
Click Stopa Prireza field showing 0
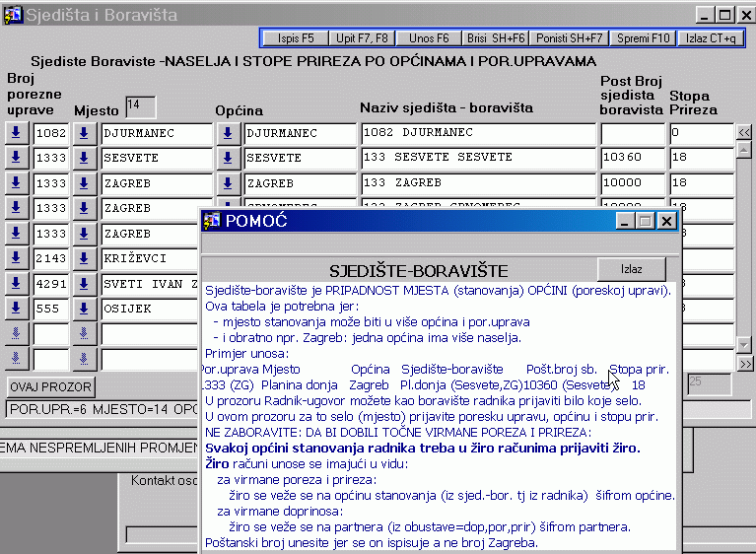pyautogui.click(x=702, y=133)
